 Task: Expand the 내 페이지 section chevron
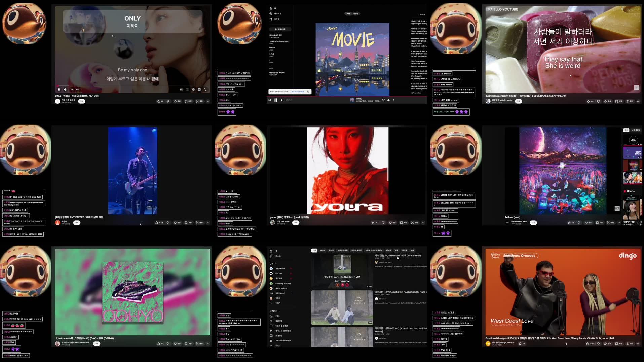coord(279,311)
